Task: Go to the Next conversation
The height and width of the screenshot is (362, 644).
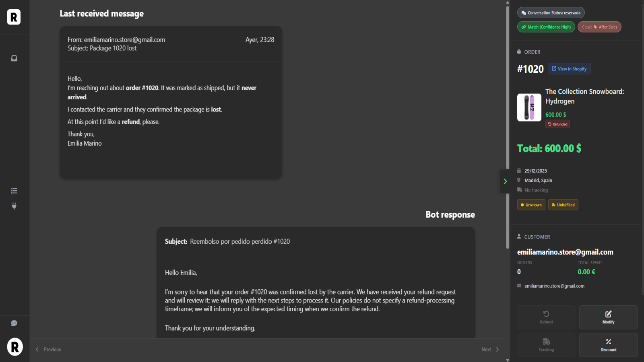Action: point(490,350)
